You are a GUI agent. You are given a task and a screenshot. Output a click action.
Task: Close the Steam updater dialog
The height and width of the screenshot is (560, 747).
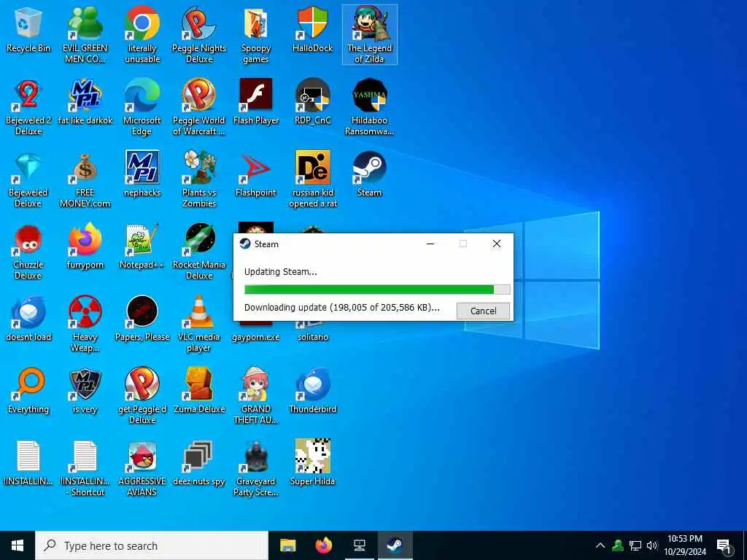496,244
